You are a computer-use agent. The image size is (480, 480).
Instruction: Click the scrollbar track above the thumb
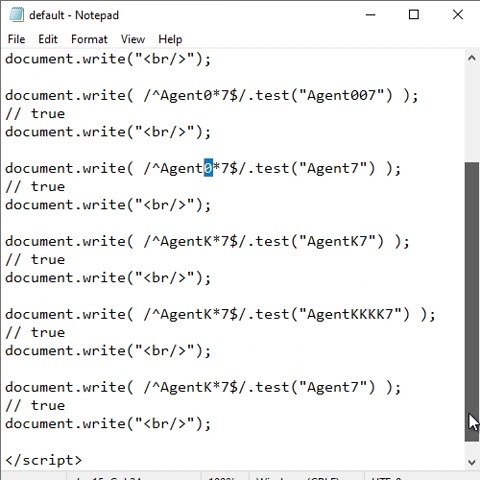coord(472,113)
